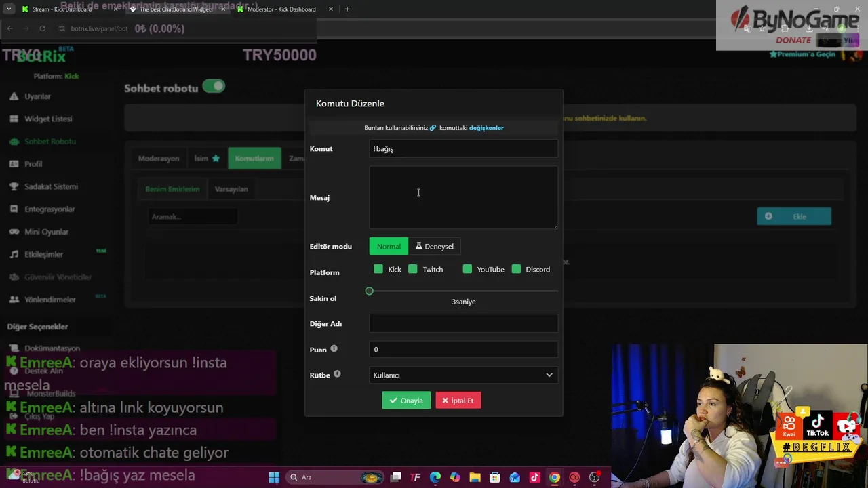This screenshot has height=488, width=868.
Task: Click the Profil sidebar icon
Action: point(14,164)
